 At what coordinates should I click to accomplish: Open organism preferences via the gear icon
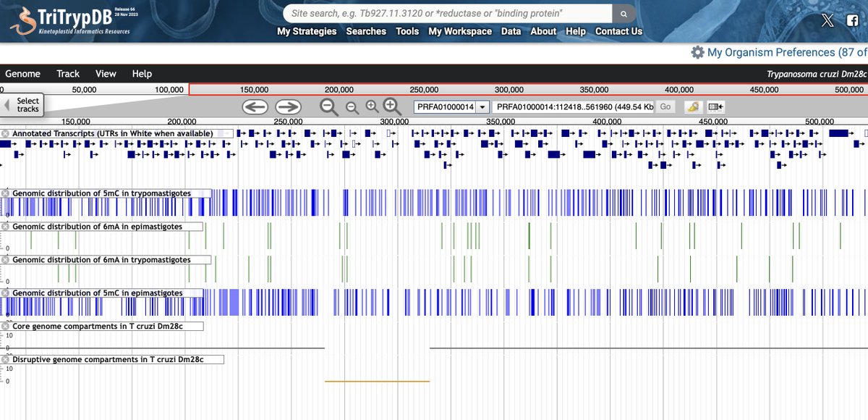pyautogui.click(x=697, y=52)
